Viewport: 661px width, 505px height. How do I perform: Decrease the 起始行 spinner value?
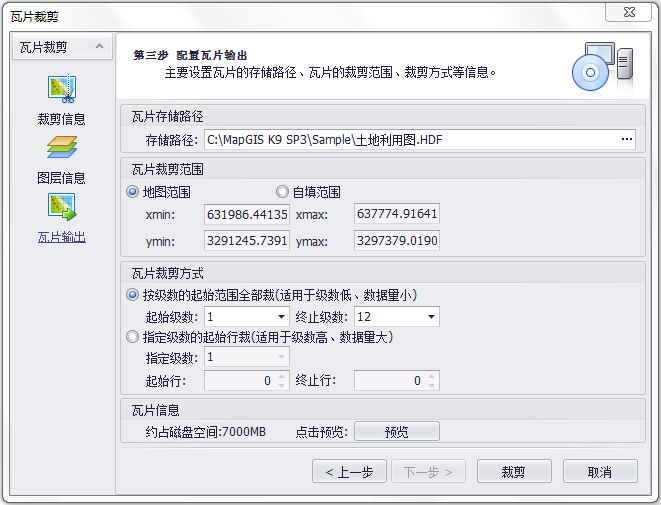(282, 385)
